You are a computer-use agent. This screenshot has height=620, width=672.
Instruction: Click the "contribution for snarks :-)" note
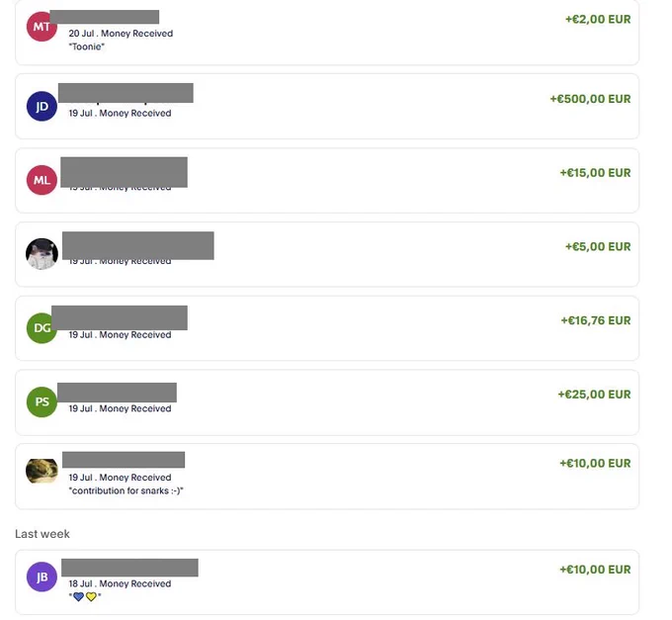coord(126,490)
